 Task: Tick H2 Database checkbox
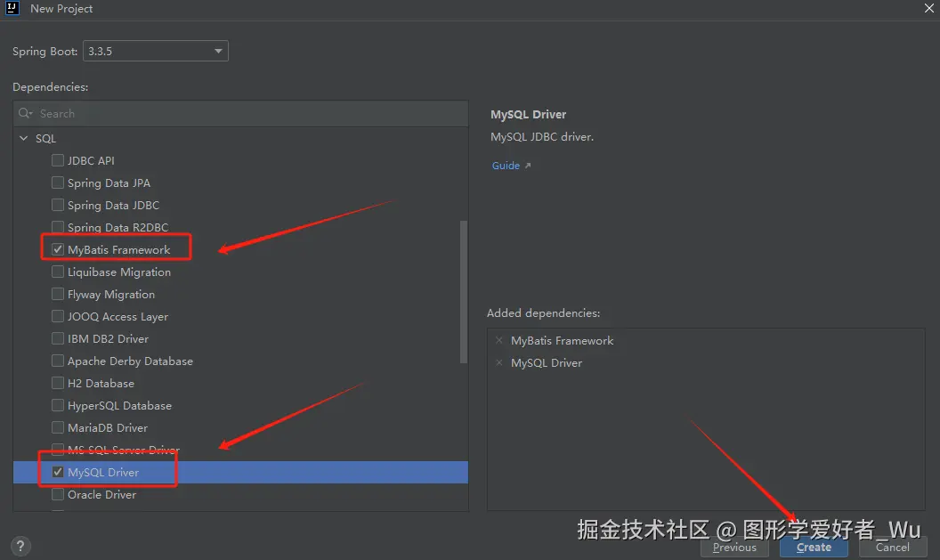coord(58,383)
